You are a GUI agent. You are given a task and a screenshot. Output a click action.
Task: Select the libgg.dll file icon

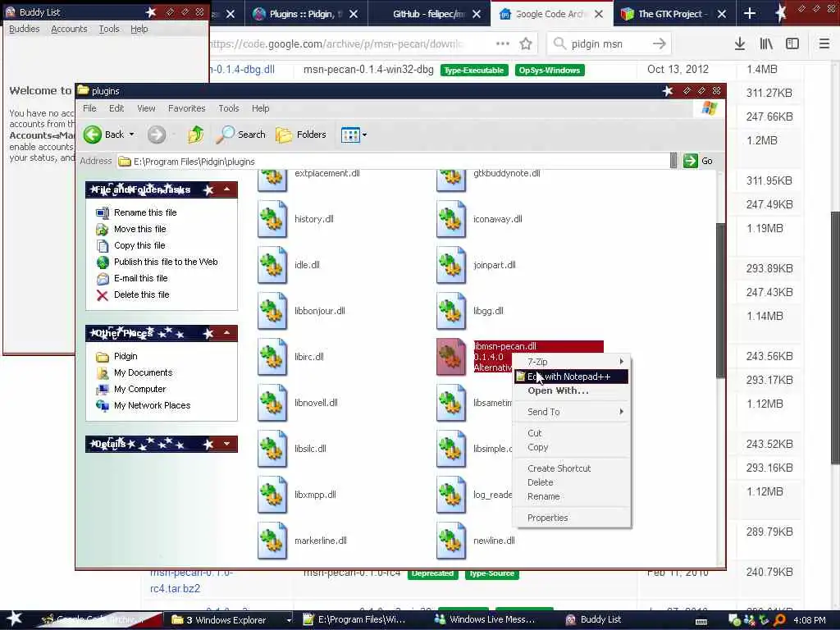(451, 311)
